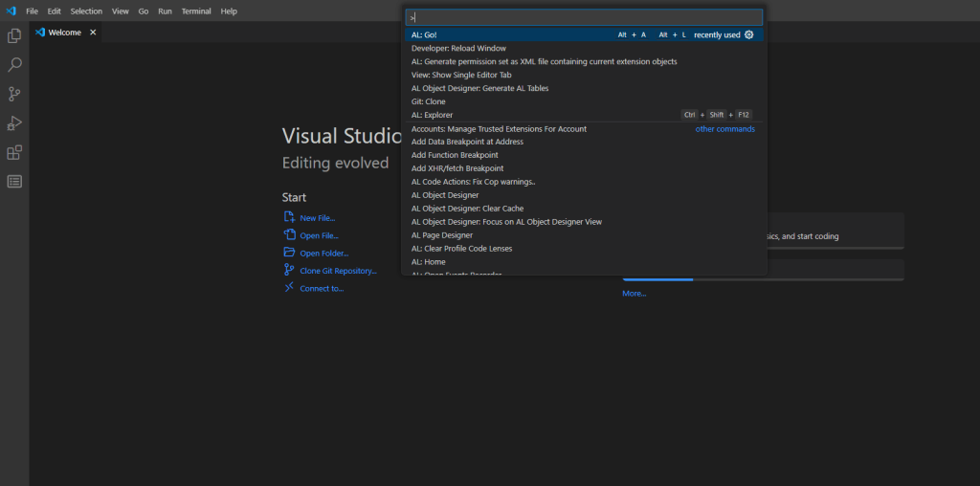Focus the command palette input field
Image resolution: width=980 pixels, height=486 pixels.
pyautogui.click(x=584, y=17)
